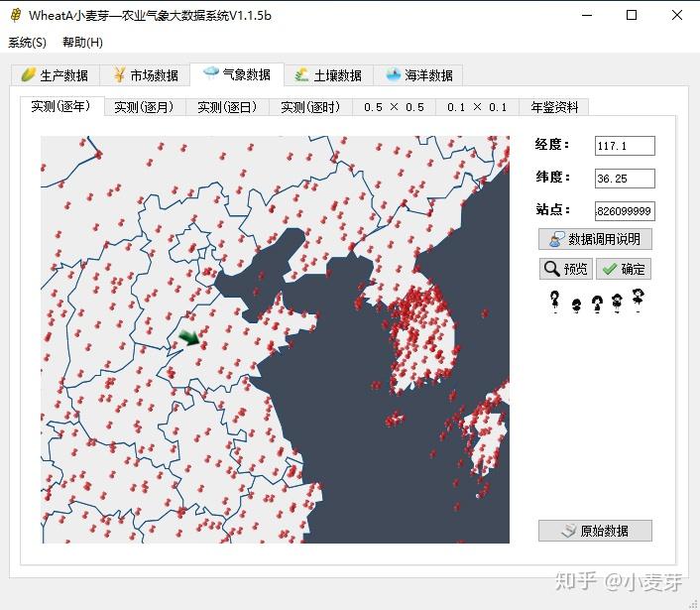This screenshot has height=610, width=700.
Task: Open 原始数据 raw data
Action: coord(595,531)
